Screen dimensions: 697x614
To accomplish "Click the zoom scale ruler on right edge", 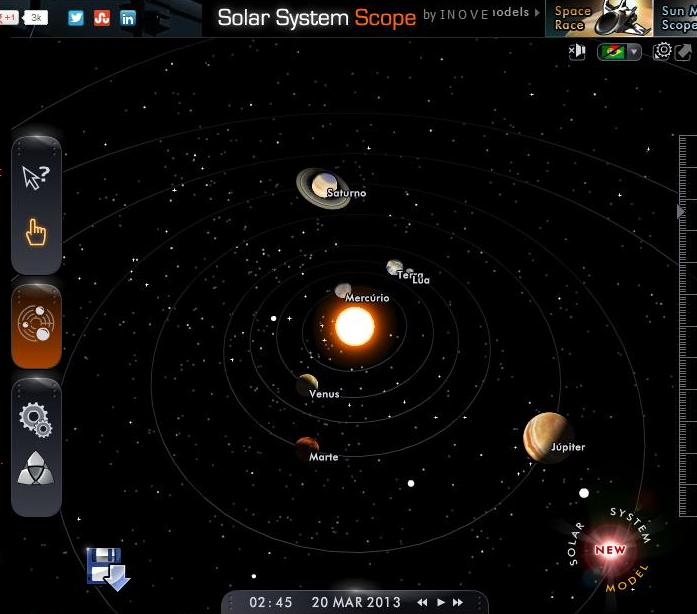I will (x=688, y=326).
